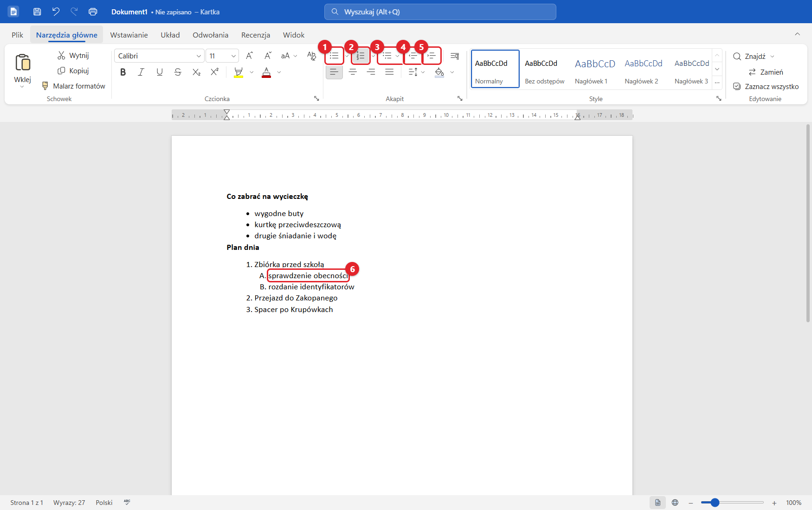
Task: Click the multilevel list button
Action: click(387, 56)
